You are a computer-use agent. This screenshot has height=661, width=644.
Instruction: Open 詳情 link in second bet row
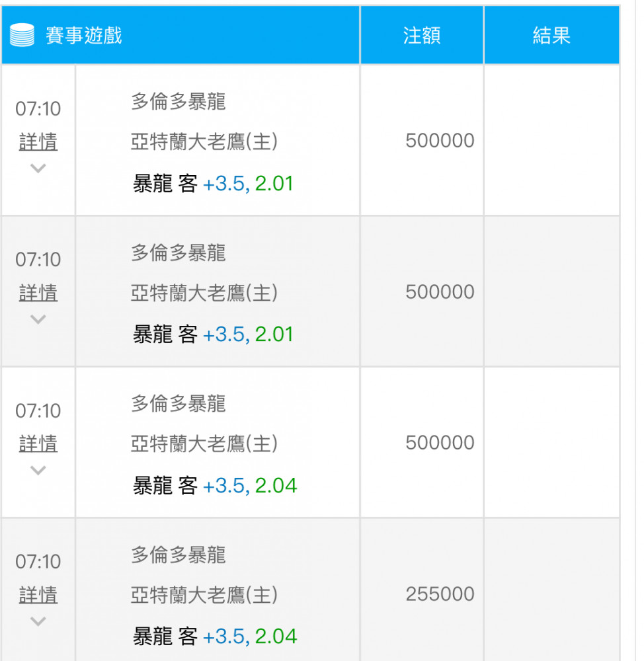(x=38, y=293)
